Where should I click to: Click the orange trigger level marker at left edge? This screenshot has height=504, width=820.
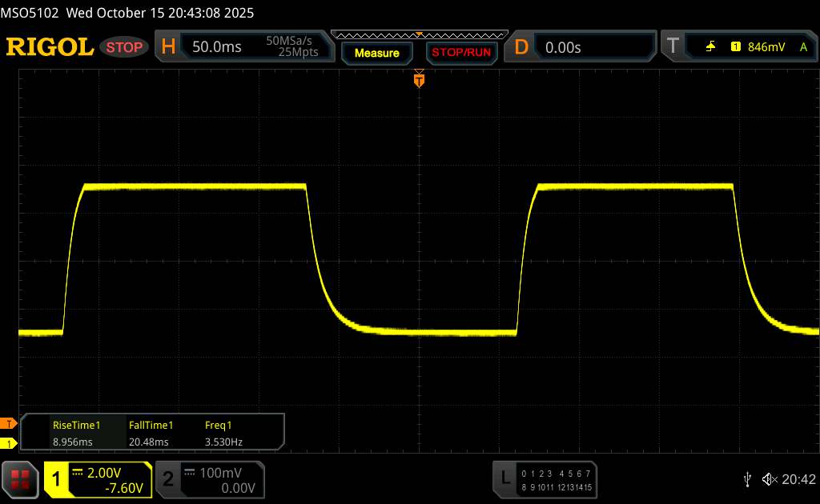click(x=9, y=423)
